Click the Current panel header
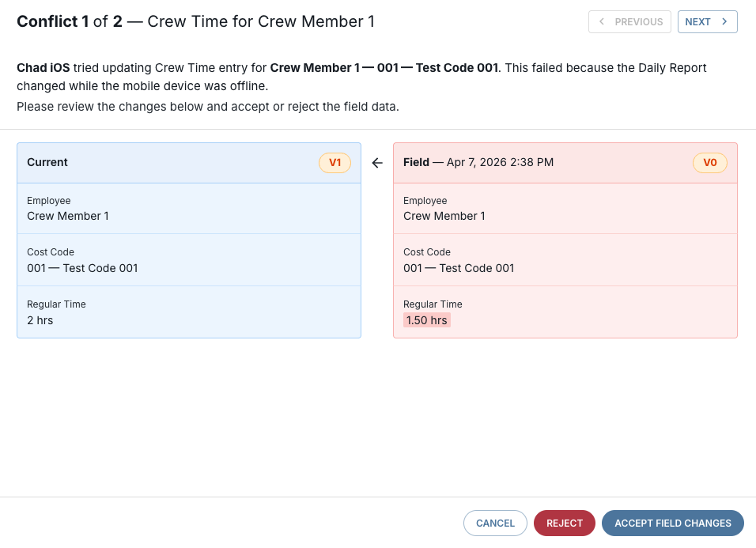This screenshot has height=548, width=756. [x=188, y=163]
